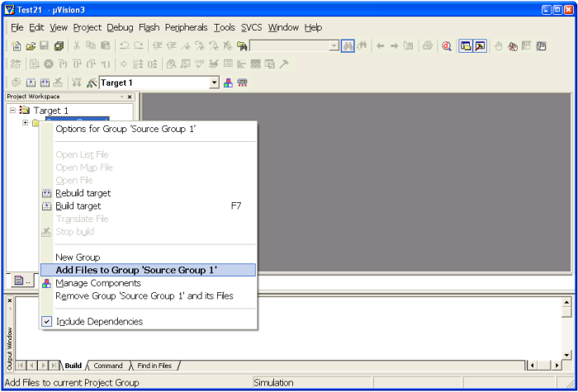The image size is (578, 392).
Task: Click the Build target toolbar icon
Action: coord(31,83)
